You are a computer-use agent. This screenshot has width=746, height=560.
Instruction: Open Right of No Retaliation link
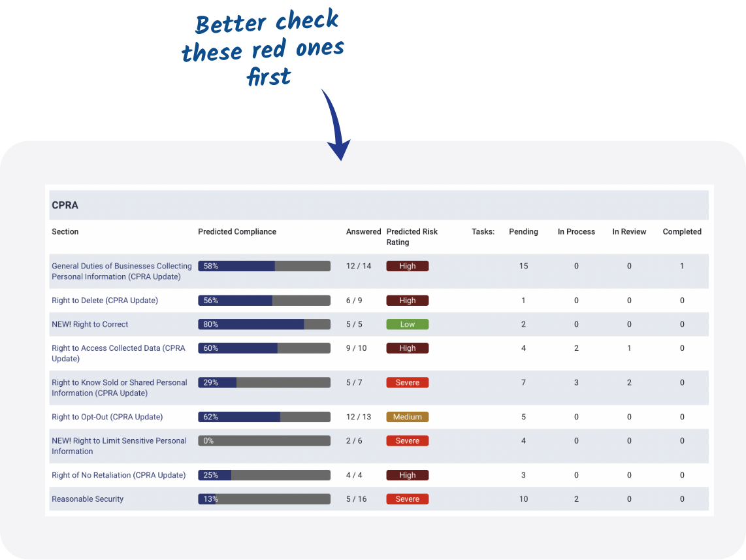click(x=118, y=475)
